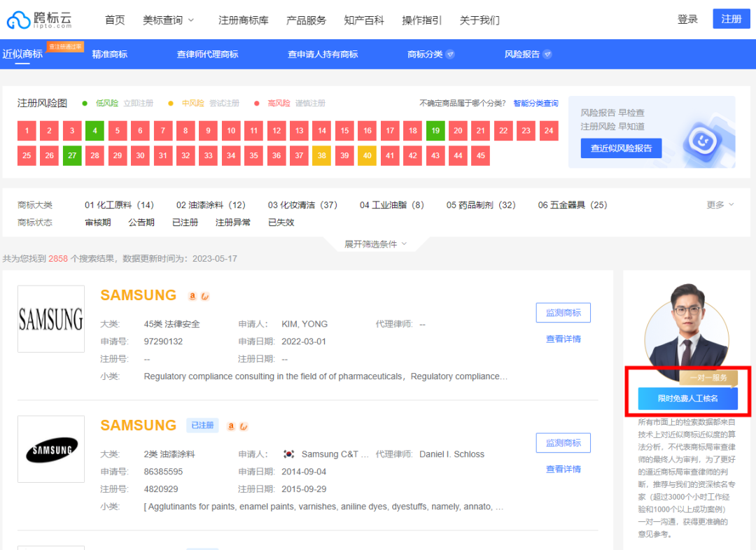Image resolution: width=756 pixels, height=550 pixels.
Task: Click the Amazon 'a' icon beside first SAMSUNG
Action: coord(192,296)
